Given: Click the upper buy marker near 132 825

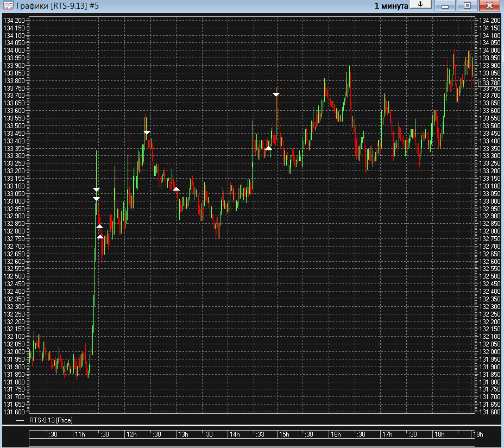Looking at the screenshot, I should [x=99, y=226].
